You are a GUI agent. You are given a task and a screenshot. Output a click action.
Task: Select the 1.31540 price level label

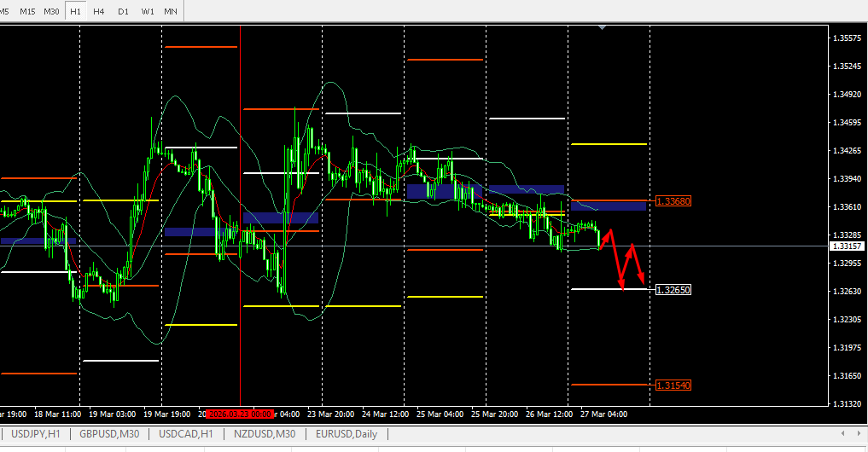[673, 385]
